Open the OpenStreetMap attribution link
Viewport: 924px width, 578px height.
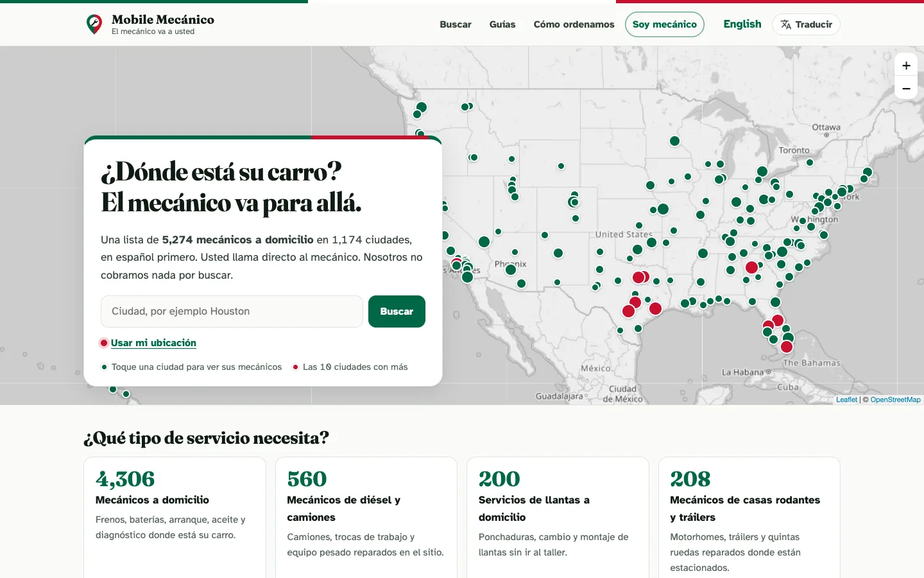click(x=895, y=399)
